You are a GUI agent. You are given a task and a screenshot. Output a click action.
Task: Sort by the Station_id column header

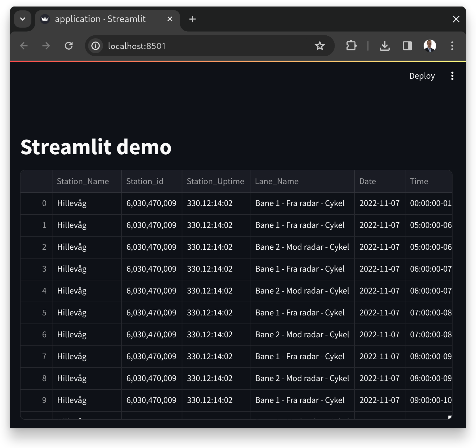point(152,181)
